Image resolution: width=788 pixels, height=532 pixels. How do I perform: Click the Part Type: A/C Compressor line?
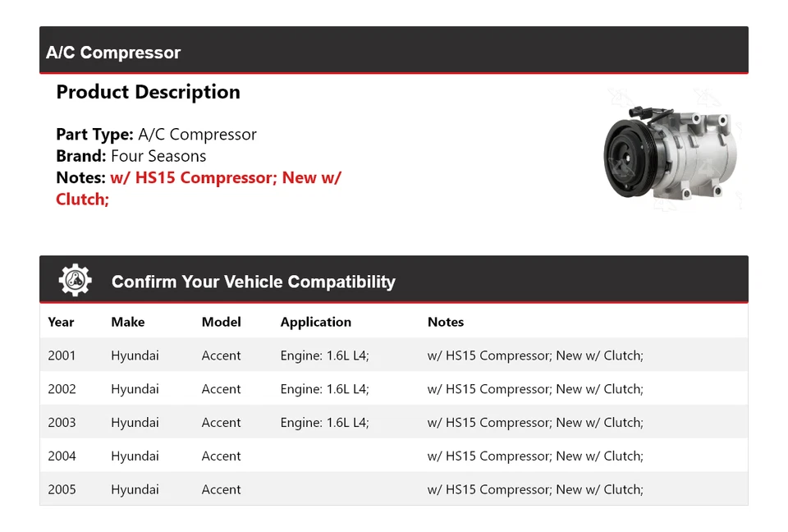pos(156,135)
